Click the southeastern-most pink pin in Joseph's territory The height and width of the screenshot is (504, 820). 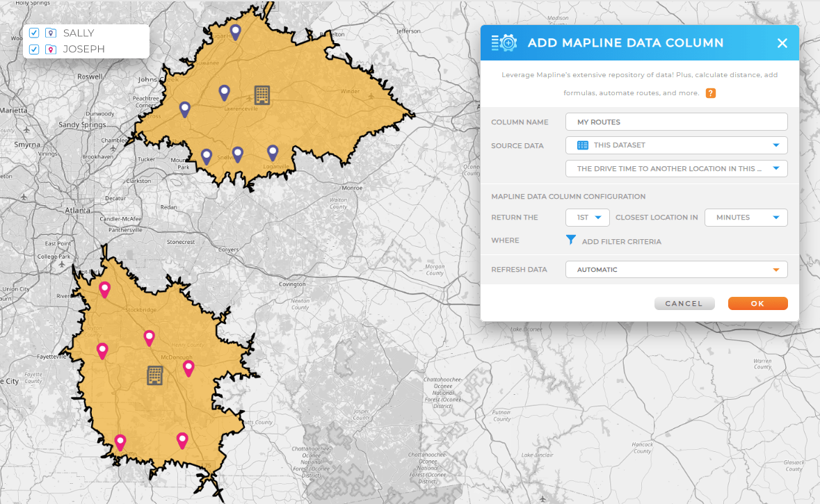tap(182, 440)
